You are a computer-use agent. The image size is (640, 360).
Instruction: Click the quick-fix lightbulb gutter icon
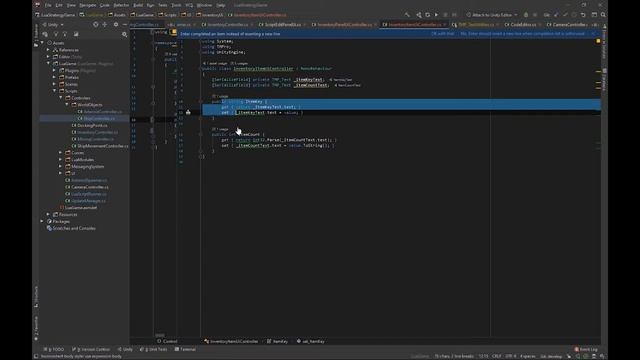tap(188, 112)
